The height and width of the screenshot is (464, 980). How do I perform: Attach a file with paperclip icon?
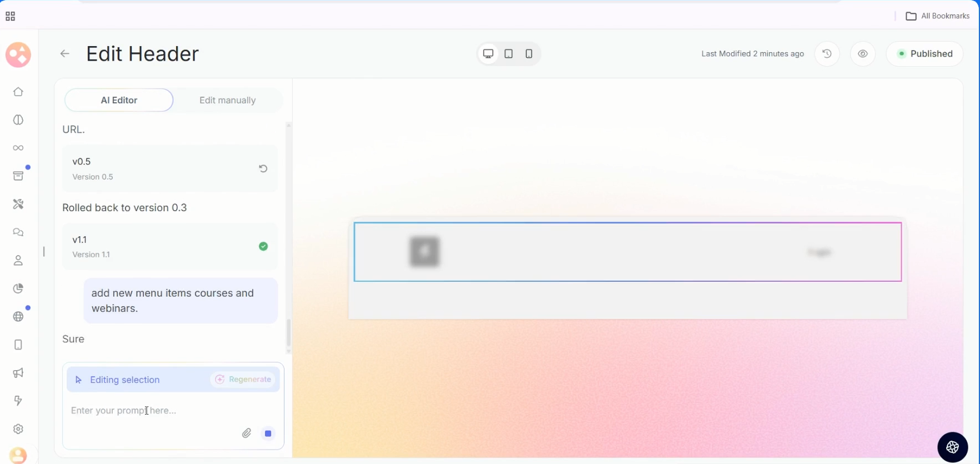pyautogui.click(x=247, y=433)
